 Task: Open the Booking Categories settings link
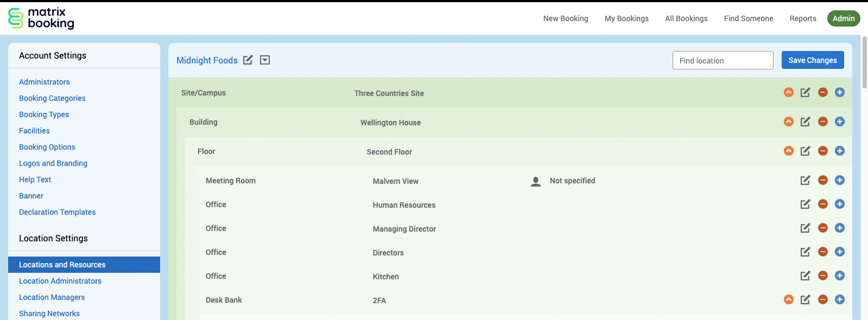click(x=52, y=98)
